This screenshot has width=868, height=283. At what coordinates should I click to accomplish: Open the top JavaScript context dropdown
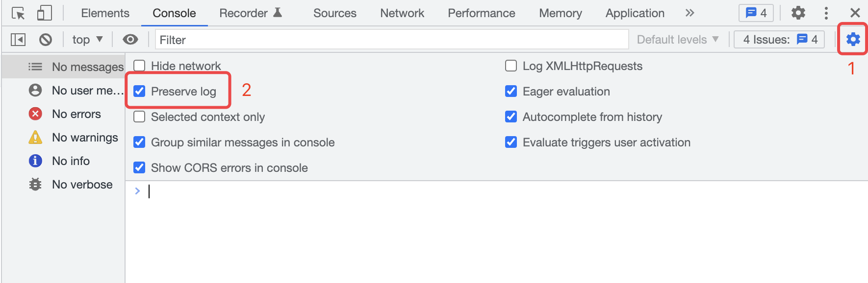(x=87, y=40)
